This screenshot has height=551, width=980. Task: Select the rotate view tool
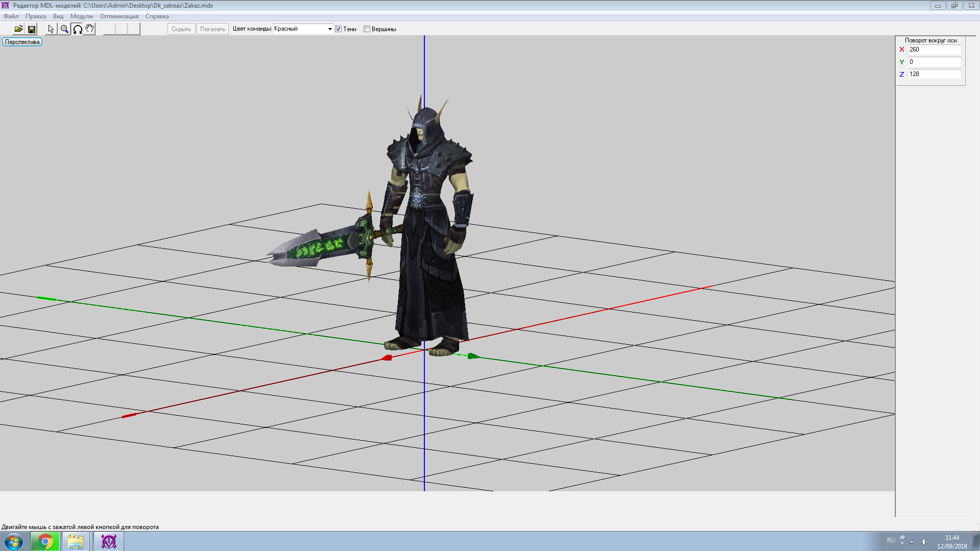(x=78, y=29)
